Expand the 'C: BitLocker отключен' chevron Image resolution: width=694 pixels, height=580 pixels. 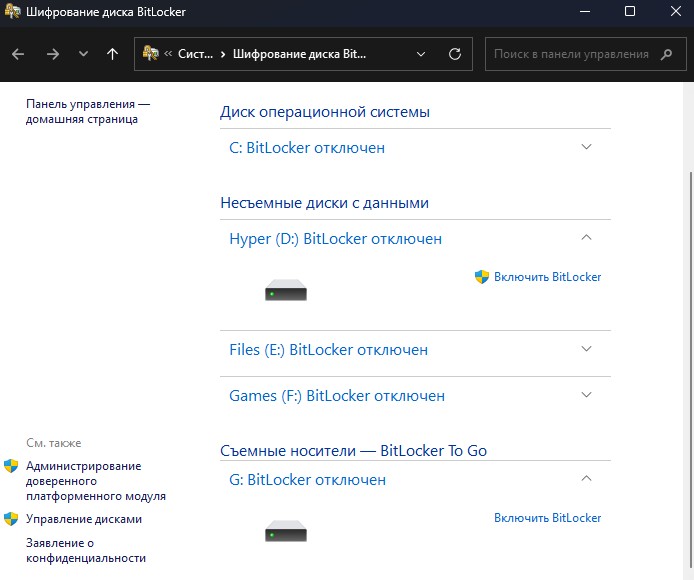[x=586, y=147]
